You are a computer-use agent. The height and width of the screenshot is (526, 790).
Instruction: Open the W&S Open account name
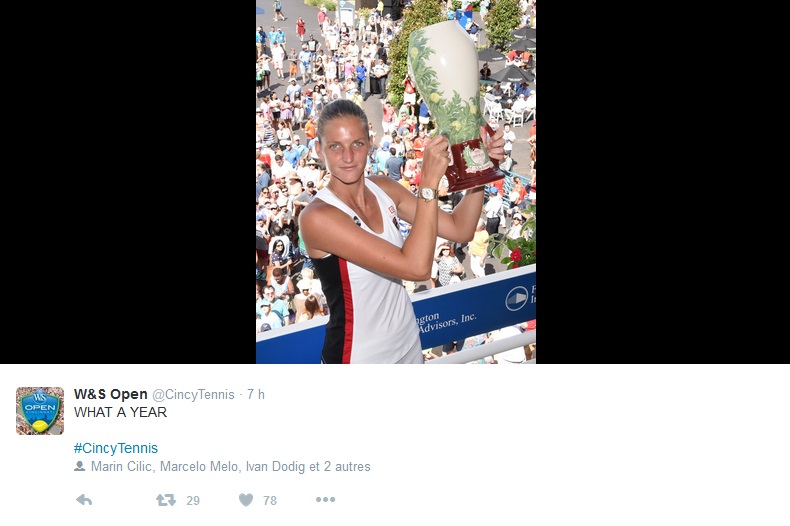[111, 394]
